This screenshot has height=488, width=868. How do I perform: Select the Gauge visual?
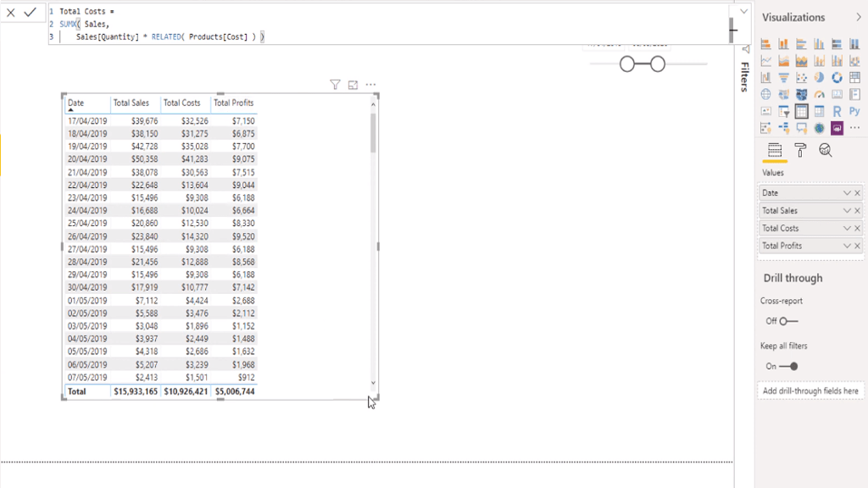point(819,95)
